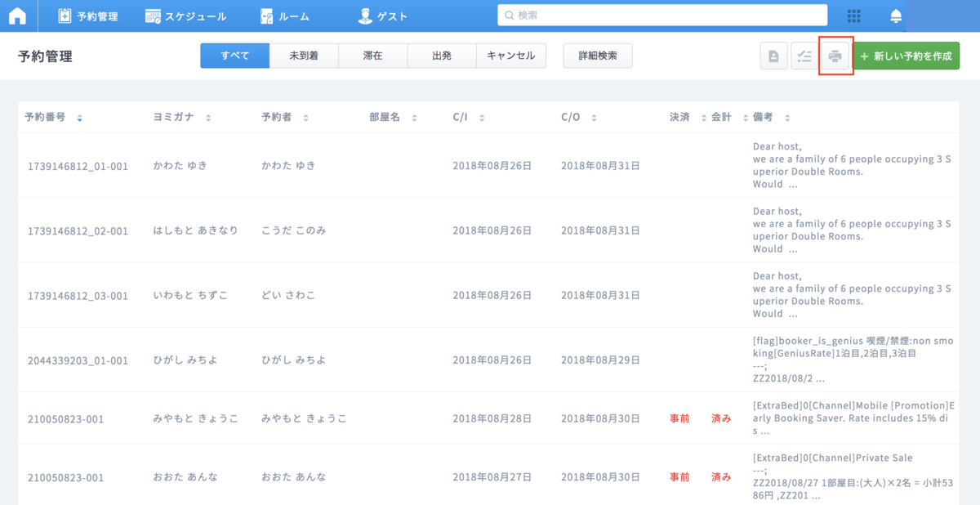The image size is (980, 505).
Task: Sort the table by 部屋名 column
Action: click(414, 118)
